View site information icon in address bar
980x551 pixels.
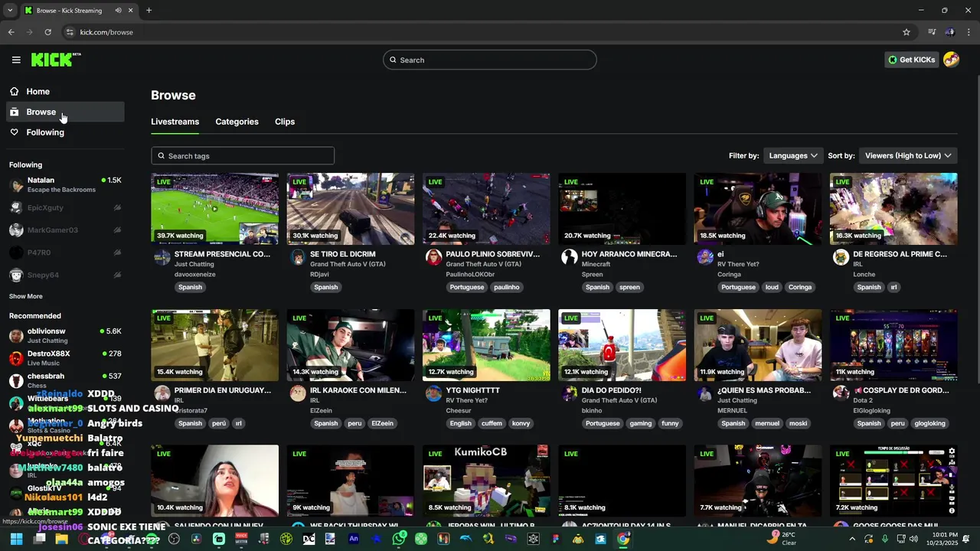tap(70, 32)
